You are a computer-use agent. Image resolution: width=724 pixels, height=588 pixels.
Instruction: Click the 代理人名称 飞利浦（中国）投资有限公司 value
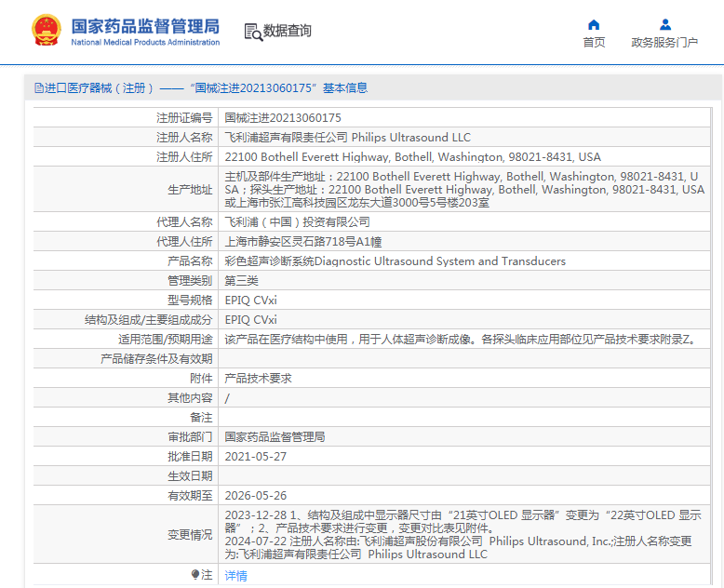297,222
